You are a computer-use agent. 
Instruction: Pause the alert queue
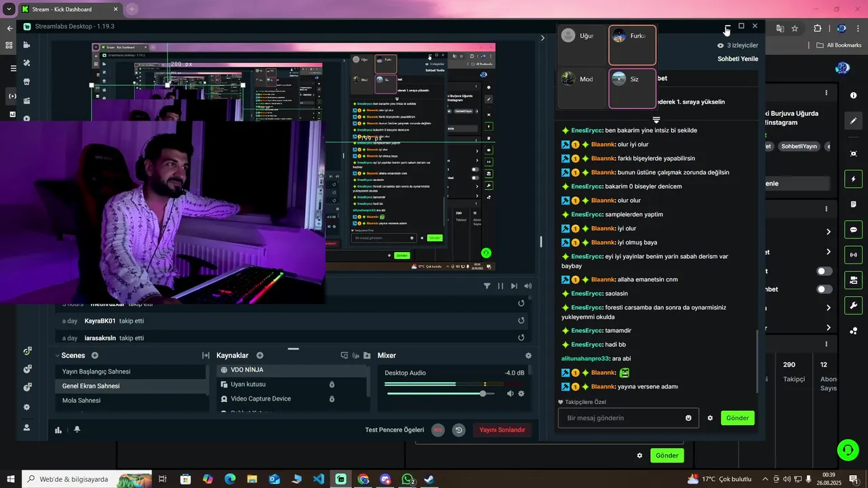(x=500, y=286)
